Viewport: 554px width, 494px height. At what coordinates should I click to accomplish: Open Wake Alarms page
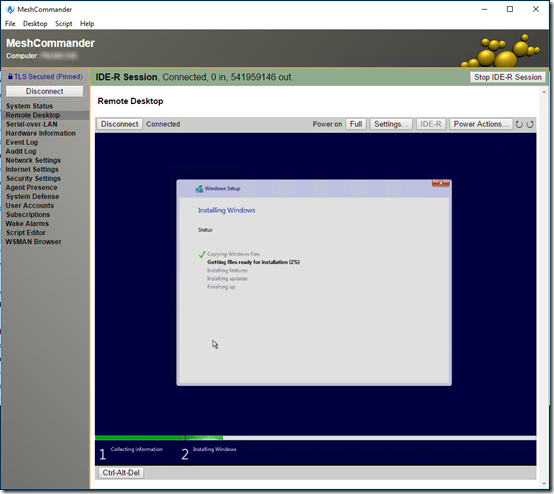27,224
